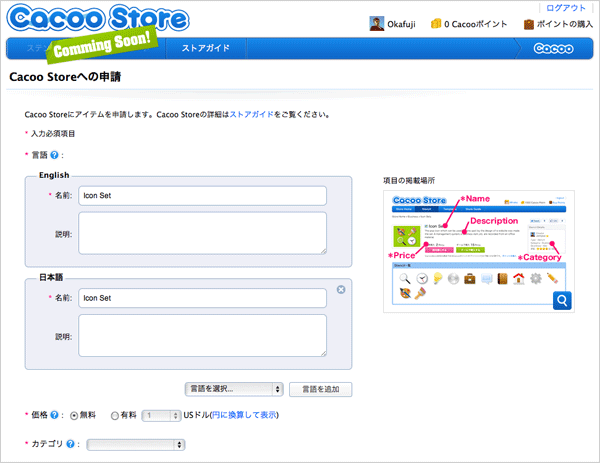
Task: Open Okafuji user avatar
Action: pos(377,24)
